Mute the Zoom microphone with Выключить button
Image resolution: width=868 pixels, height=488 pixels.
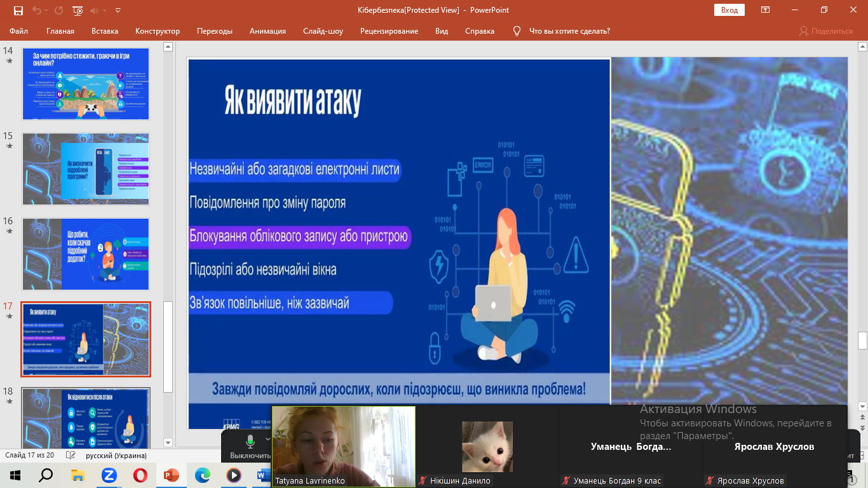(250, 446)
